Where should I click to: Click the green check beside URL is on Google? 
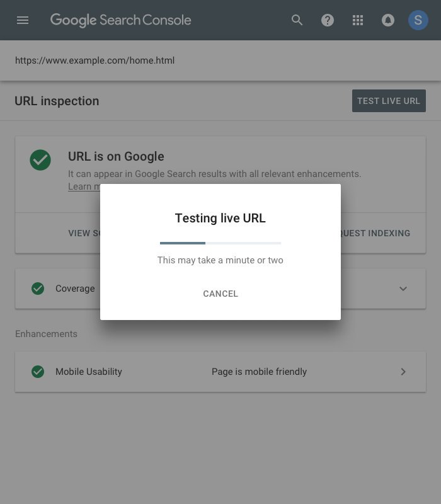pyautogui.click(x=40, y=160)
